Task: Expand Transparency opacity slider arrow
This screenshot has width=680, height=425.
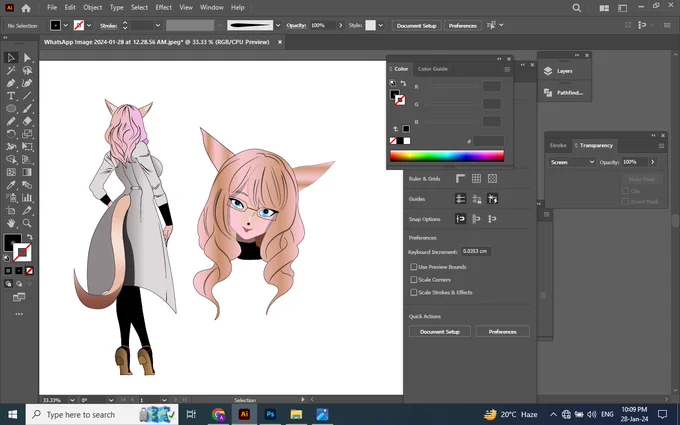Action: (x=652, y=162)
